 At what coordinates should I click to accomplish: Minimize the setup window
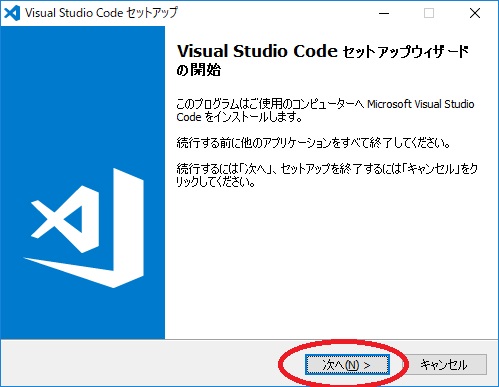pos(384,13)
